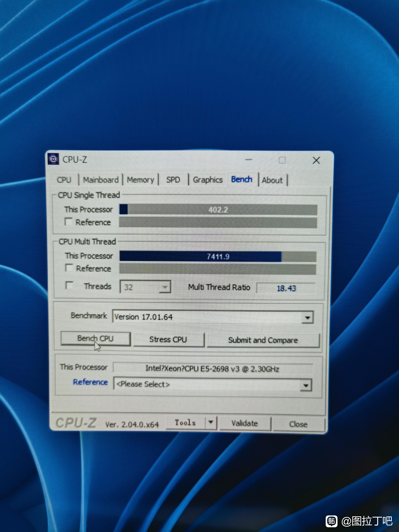Click the Multi Thread Ratio 18.43 field
This screenshot has height=532, width=399.
(x=286, y=288)
